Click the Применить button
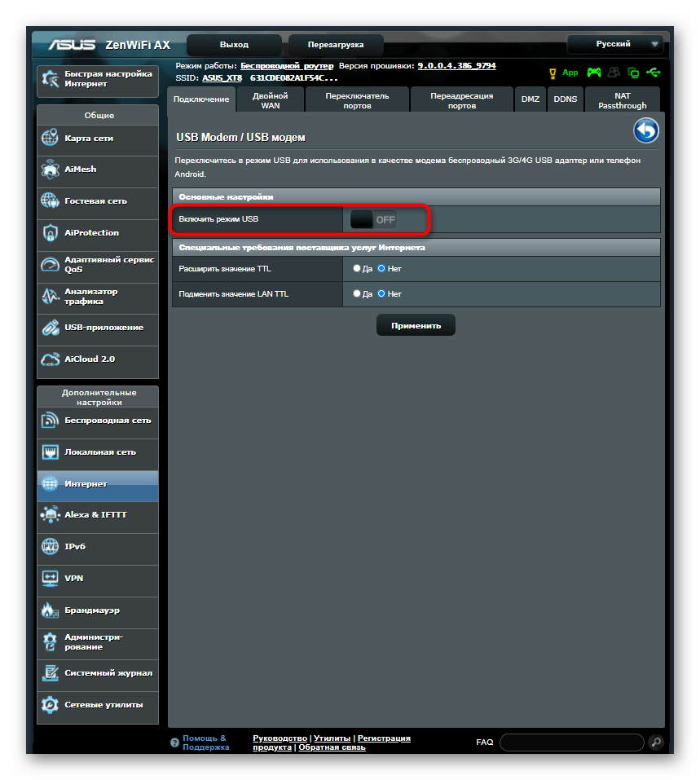The image size is (700, 780). click(x=416, y=325)
